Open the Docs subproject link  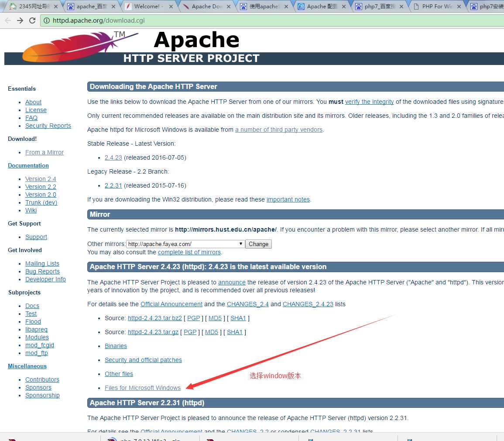click(x=32, y=306)
